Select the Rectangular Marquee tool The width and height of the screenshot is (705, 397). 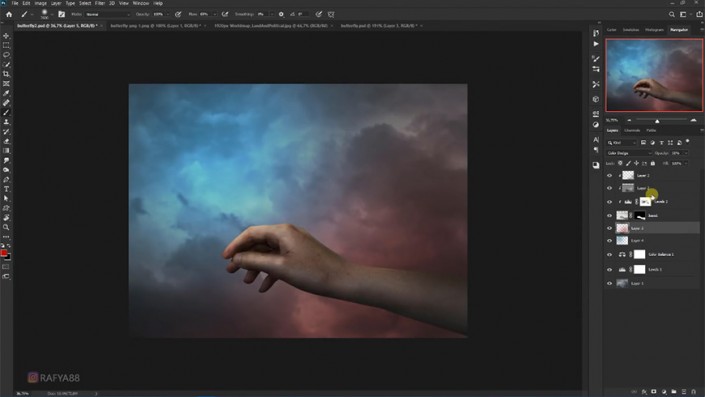coord(6,45)
